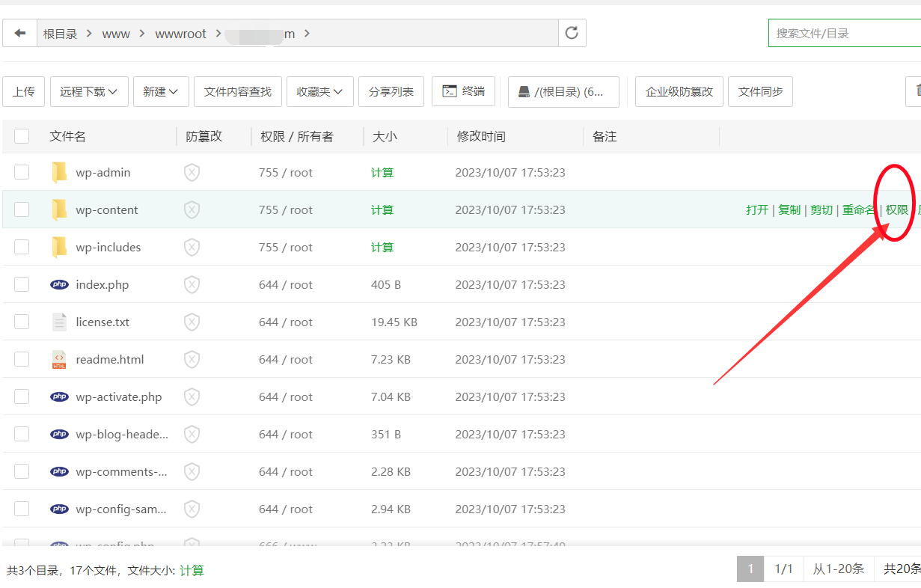This screenshot has width=921, height=588.
Task: Click the back arrow navigation button
Action: (x=19, y=33)
